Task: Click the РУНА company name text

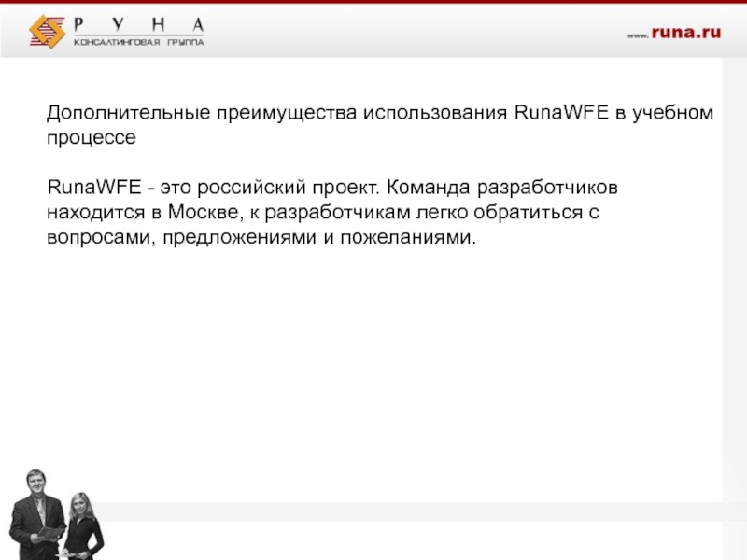Action: (139, 24)
